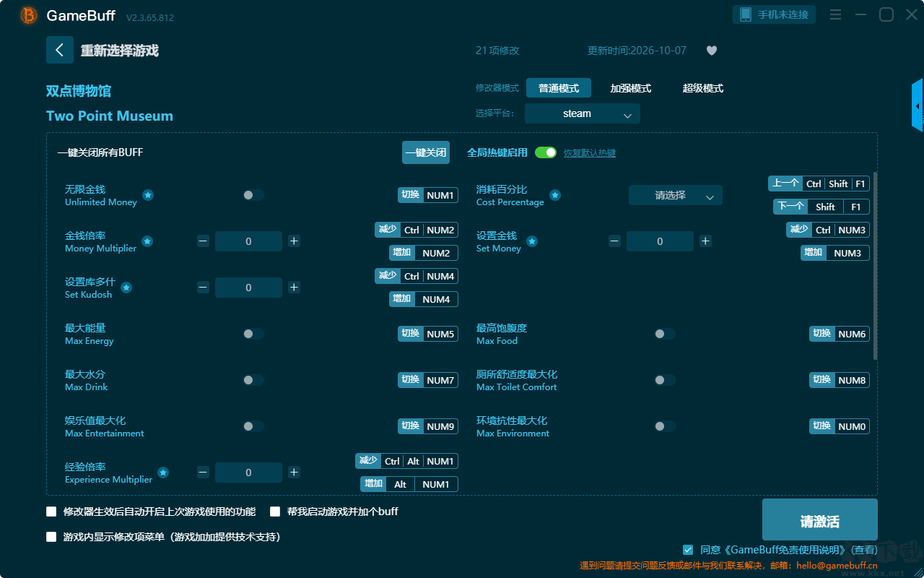Check show in-game trainer menu checkbox
The height and width of the screenshot is (578, 924).
tap(51, 537)
